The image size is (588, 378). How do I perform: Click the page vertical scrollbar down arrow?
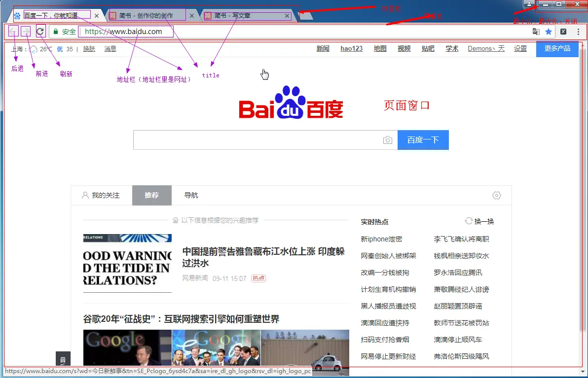tap(582, 372)
